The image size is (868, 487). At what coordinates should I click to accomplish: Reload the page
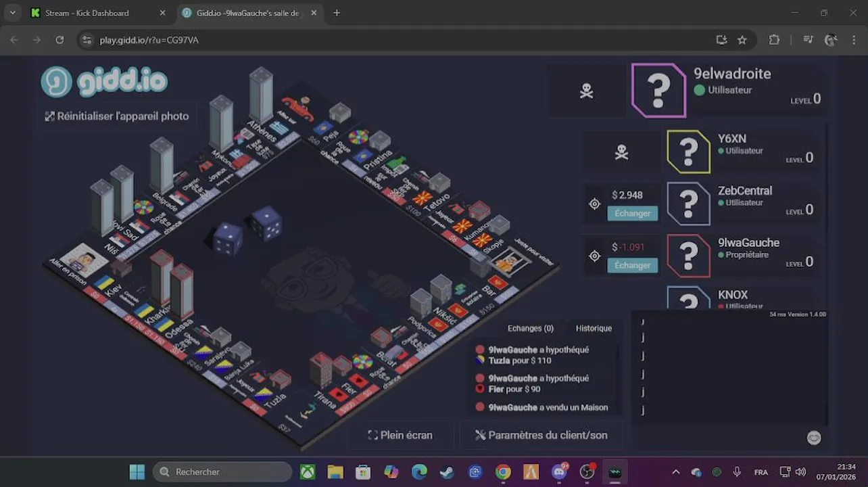coord(59,40)
